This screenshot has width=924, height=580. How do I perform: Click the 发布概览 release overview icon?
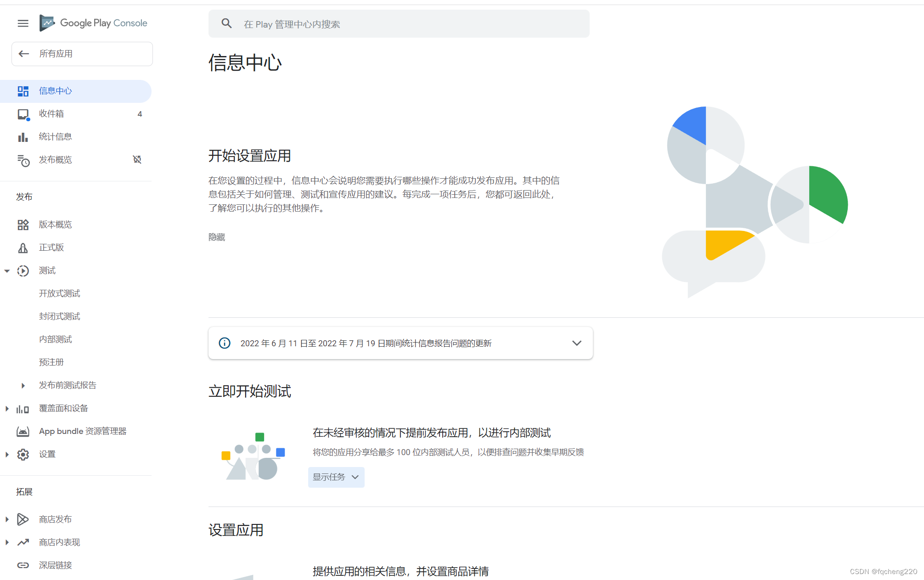click(23, 160)
